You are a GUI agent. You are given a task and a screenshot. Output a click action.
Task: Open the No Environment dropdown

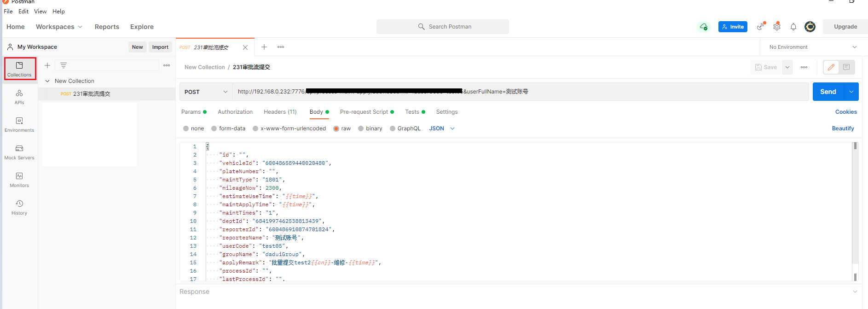[813, 47]
